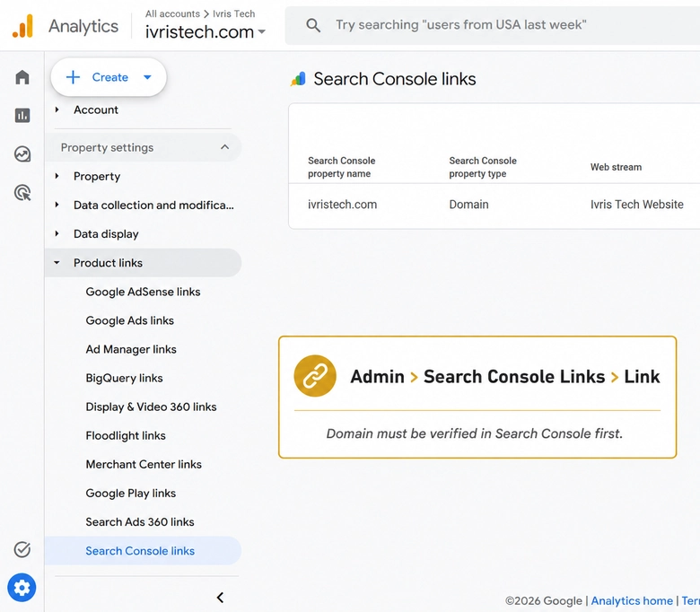Click the ivristech.com property name cell
Screen dimensions: 700x612
pyautogui.click(x=343, y=205)
